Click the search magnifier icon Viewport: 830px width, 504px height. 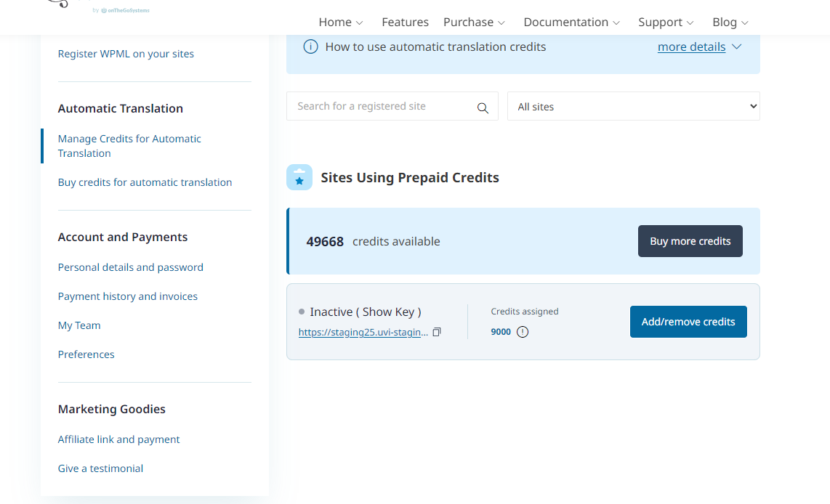coord(483,107)
